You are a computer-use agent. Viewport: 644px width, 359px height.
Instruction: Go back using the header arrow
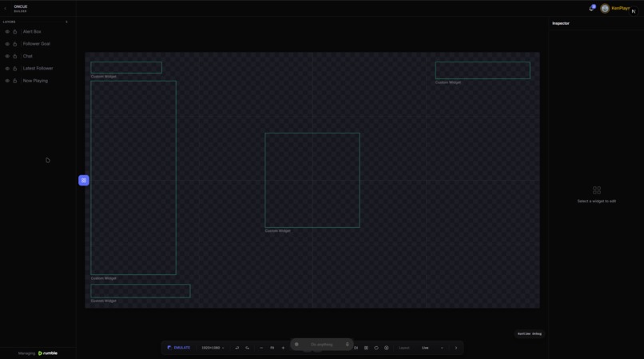coord(6,8)
